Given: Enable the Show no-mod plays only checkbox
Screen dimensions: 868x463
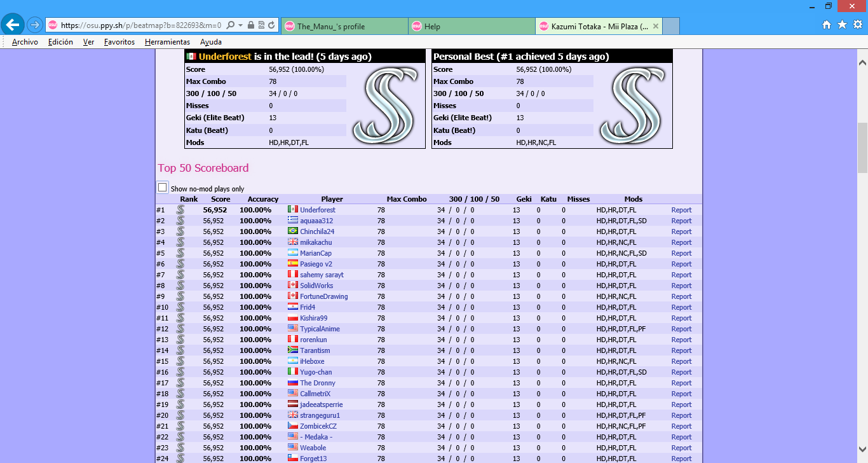Looking at the screenshot, I should 163,188.
